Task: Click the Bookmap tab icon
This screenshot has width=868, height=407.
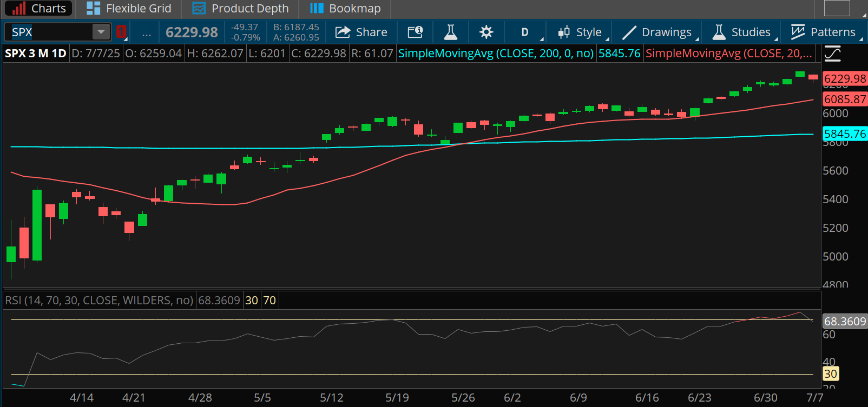Action: tap(317, 9)
